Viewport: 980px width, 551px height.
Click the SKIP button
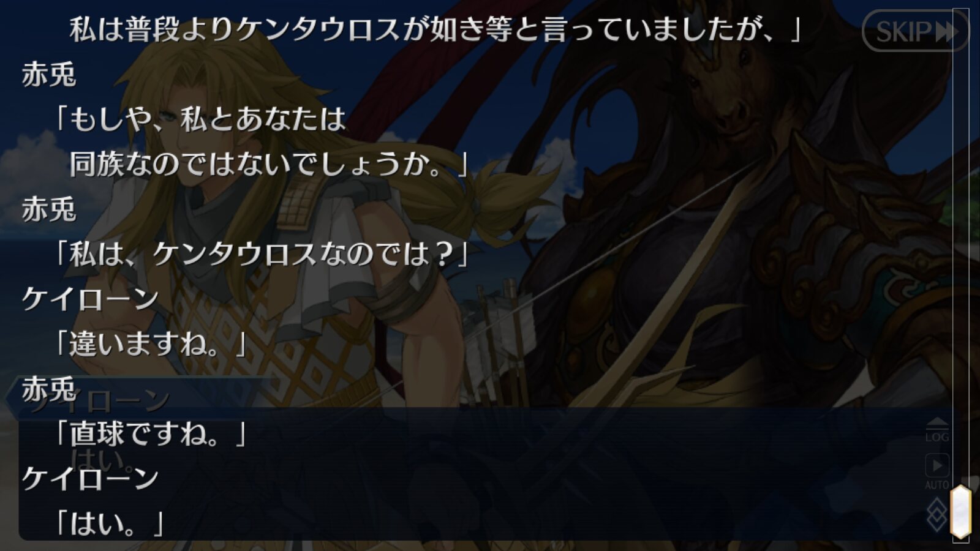coord(914,31)
